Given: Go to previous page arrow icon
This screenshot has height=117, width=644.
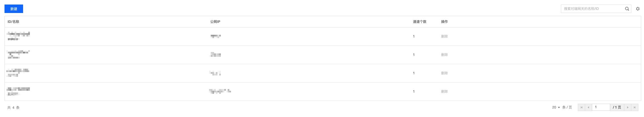Looking at the screenshot, I should pyautogui.click(x=588, y=107).
